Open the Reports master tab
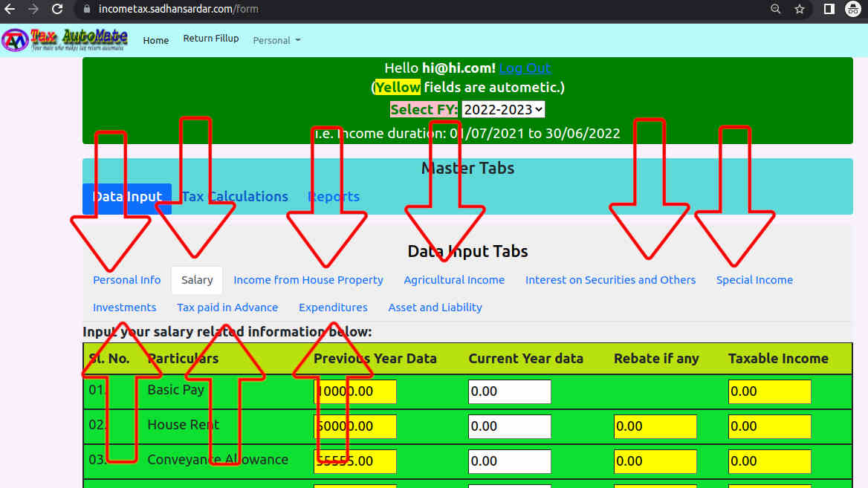 (x=334, y=197)
